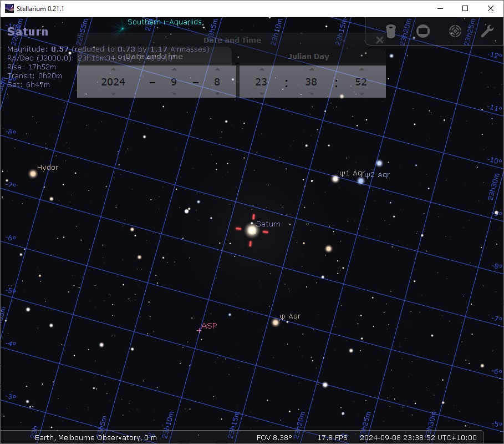Image resolution: width=504 pixels, height=444 pixels.
Task: Decrement the month value 9
Action: (x=174, y=94)
